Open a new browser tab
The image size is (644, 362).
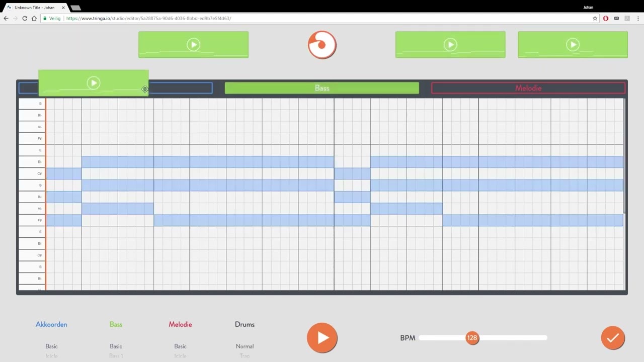(75, 8)
